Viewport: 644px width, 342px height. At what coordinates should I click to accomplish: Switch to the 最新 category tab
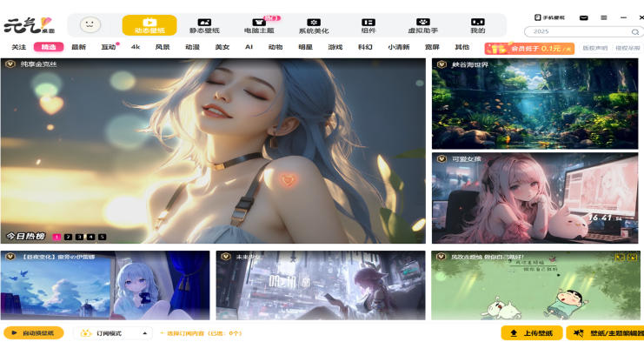click(78, 47)
